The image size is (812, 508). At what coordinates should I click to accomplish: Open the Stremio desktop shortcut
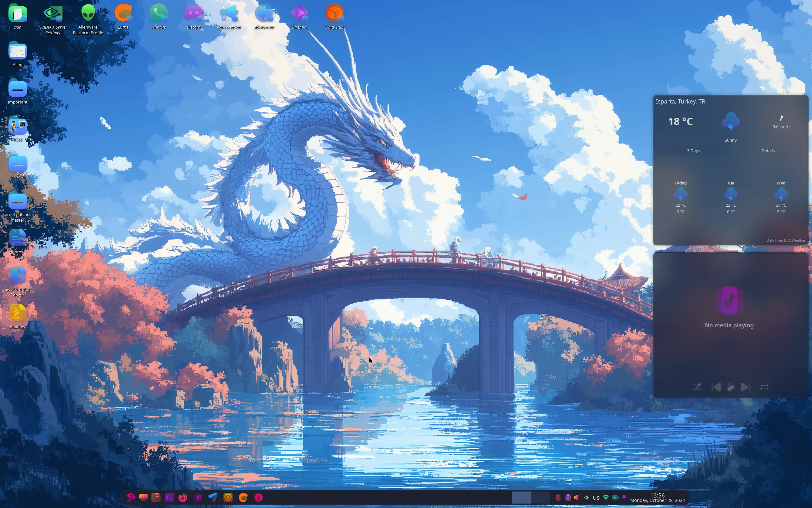point(299,17)
